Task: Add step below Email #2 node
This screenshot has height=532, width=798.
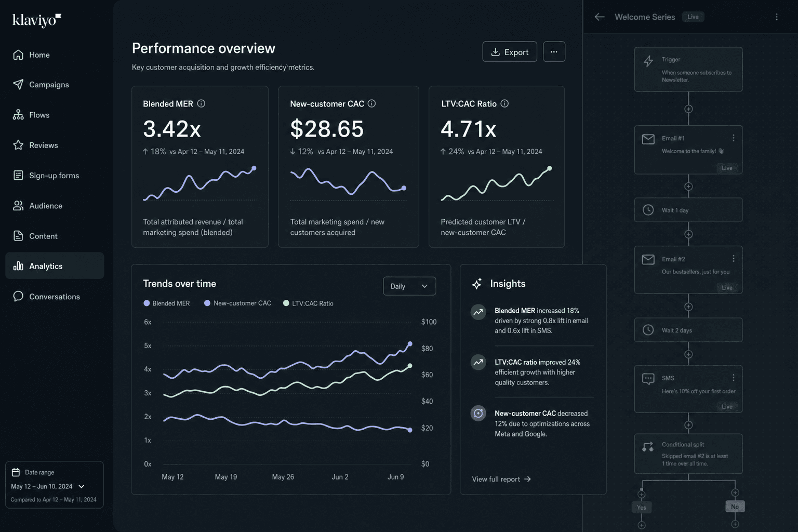Action: [688, 307]
